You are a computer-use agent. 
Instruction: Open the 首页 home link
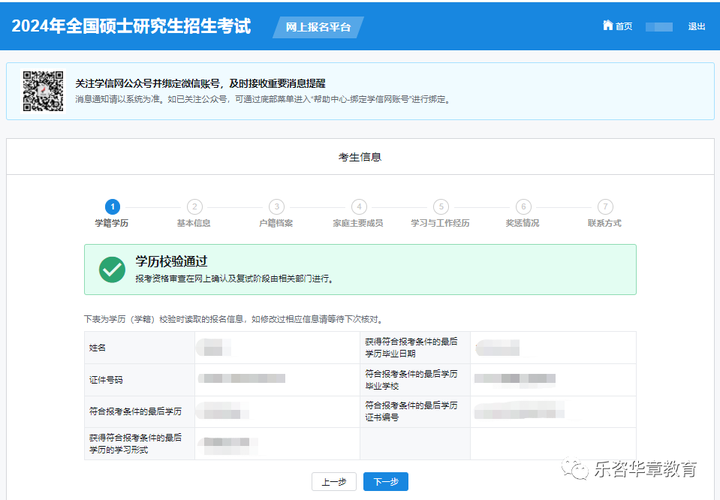(623, 26)
